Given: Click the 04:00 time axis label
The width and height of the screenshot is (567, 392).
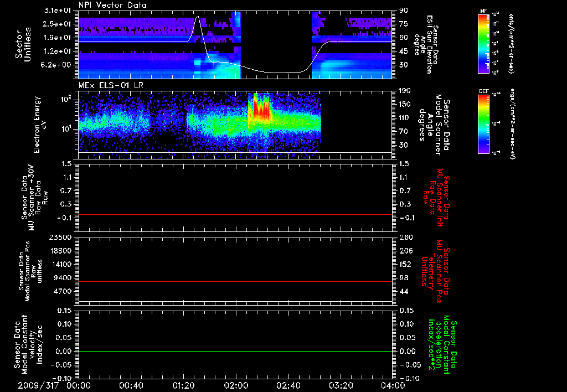Looking at the screenshot, I should [x=393, y=385].
